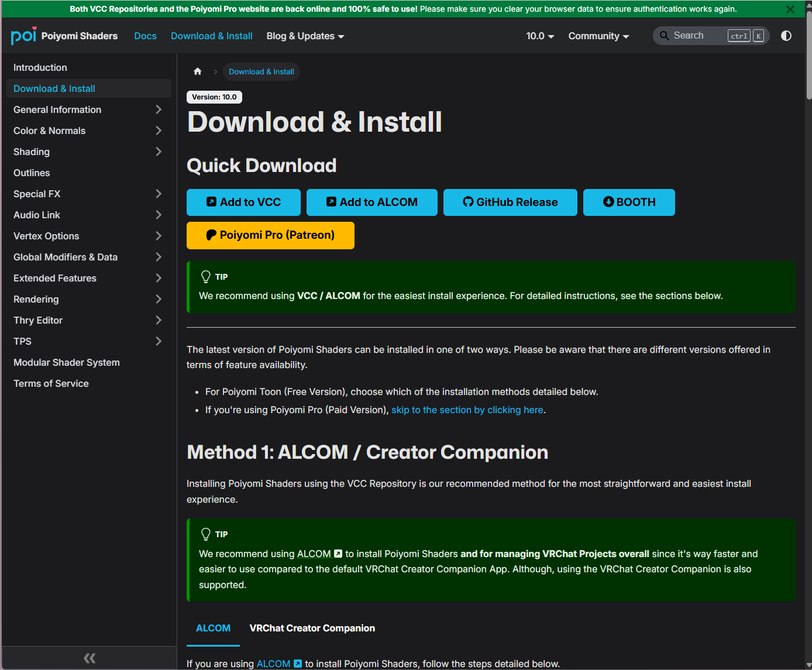812x670 pixels.
Task: Dismiss the green announcement banner
Action: tap(790, 9)
